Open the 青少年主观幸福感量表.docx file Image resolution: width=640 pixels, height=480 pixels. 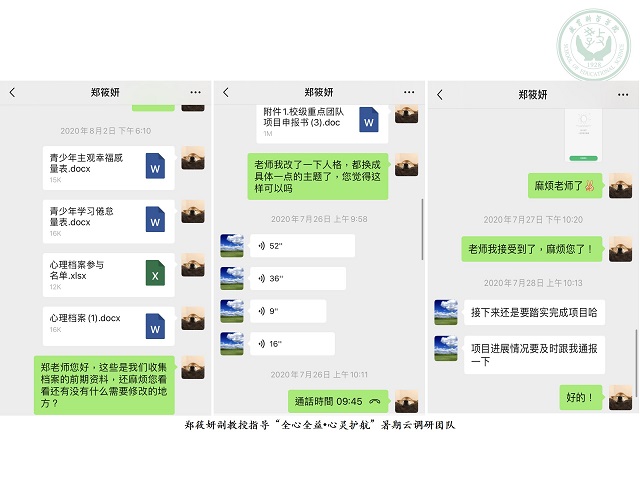click(108, 168)
